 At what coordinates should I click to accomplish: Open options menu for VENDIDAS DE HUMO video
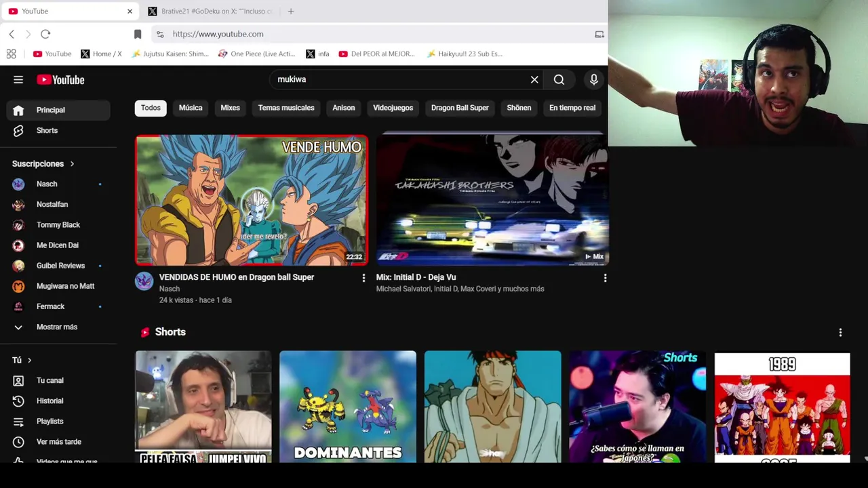coord(363,278)
